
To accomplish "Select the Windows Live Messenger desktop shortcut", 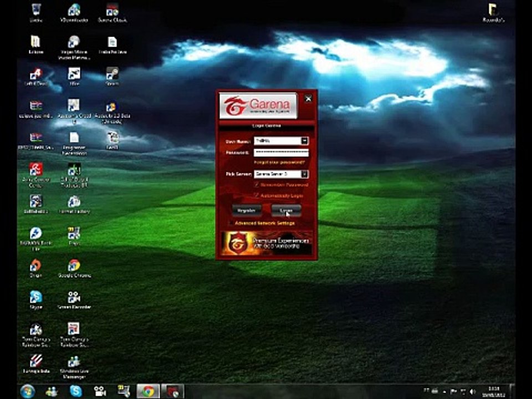I will click(74, 367).
